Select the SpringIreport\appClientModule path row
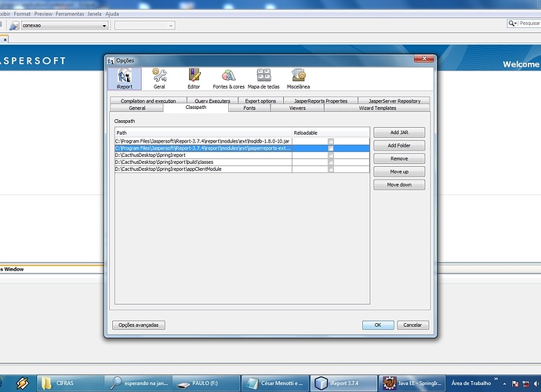 pos(242,169)
